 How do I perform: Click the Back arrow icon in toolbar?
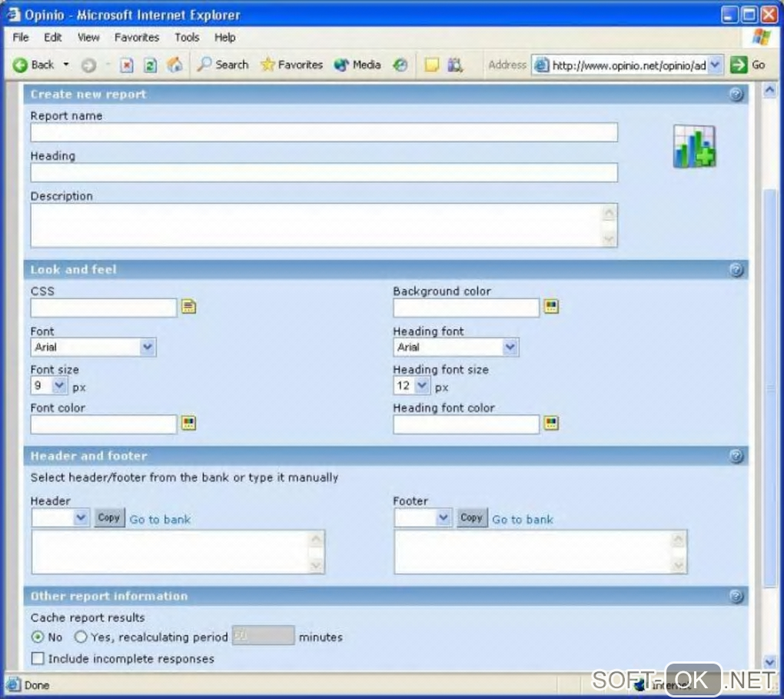[20, 65]
